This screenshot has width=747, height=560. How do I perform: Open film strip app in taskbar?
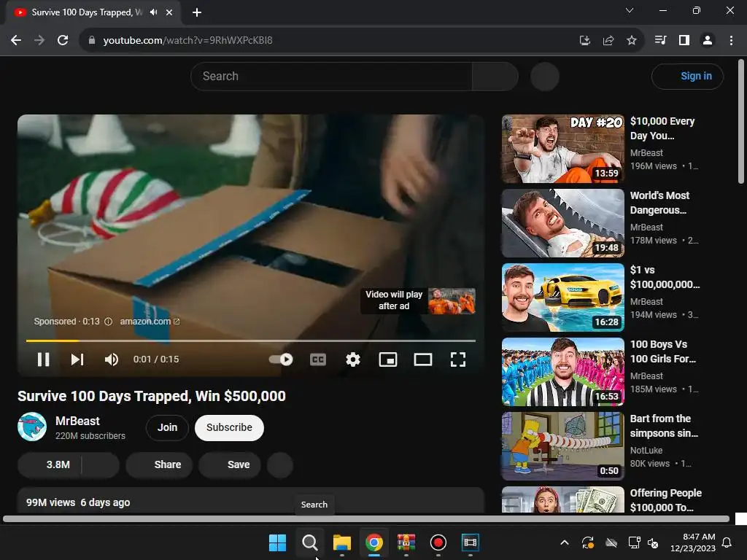(471, 542)
